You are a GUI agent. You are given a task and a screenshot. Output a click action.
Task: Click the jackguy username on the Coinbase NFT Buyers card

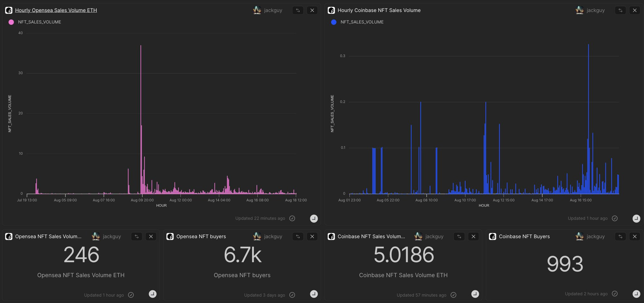[596, 236]
